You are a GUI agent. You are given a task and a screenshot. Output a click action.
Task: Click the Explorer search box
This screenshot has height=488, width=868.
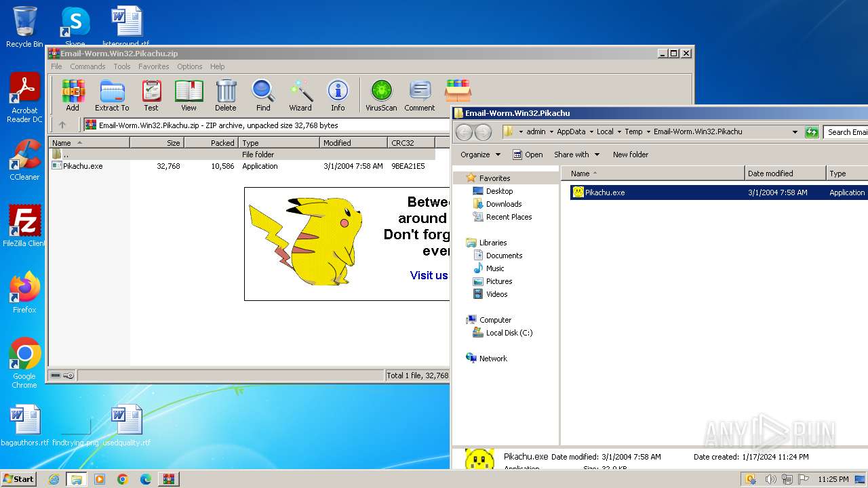tap(846, 131)
